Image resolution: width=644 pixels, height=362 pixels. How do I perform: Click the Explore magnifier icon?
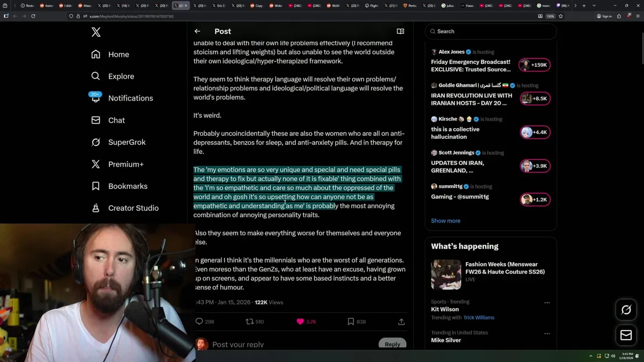click(x=96, y=76)
